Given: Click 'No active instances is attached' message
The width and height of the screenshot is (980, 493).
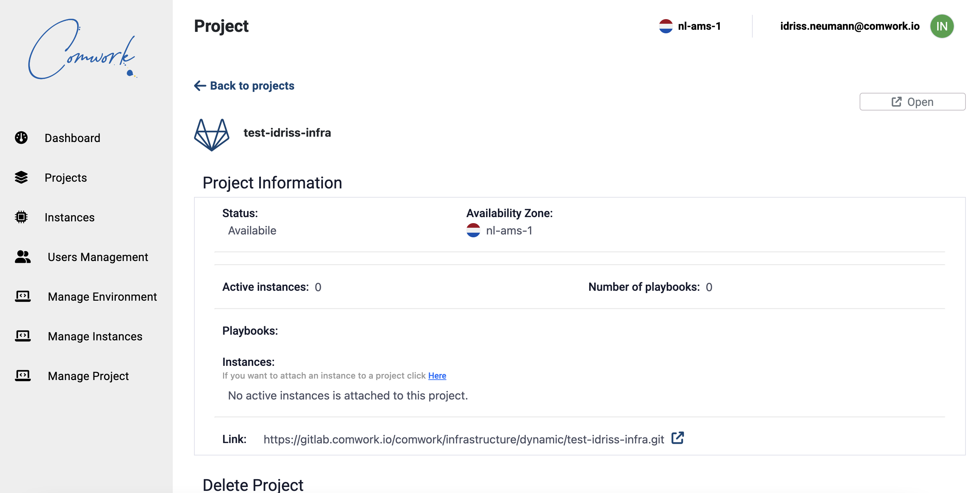Looking at the screenshot, I should (x=348, y=396).
